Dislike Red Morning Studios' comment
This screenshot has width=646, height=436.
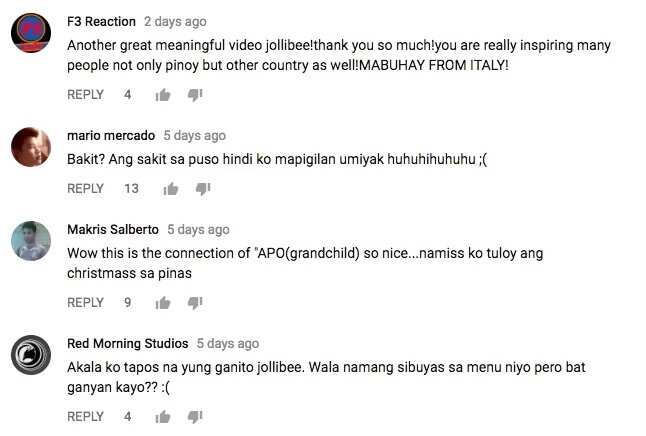point(195,417)
